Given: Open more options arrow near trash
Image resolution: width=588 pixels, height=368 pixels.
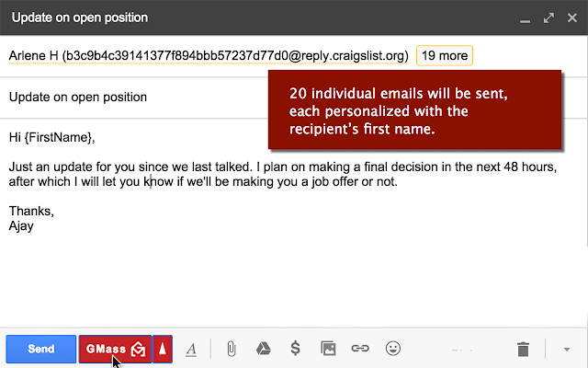Looking at the screenshot, I should click(x=566, y=349).
